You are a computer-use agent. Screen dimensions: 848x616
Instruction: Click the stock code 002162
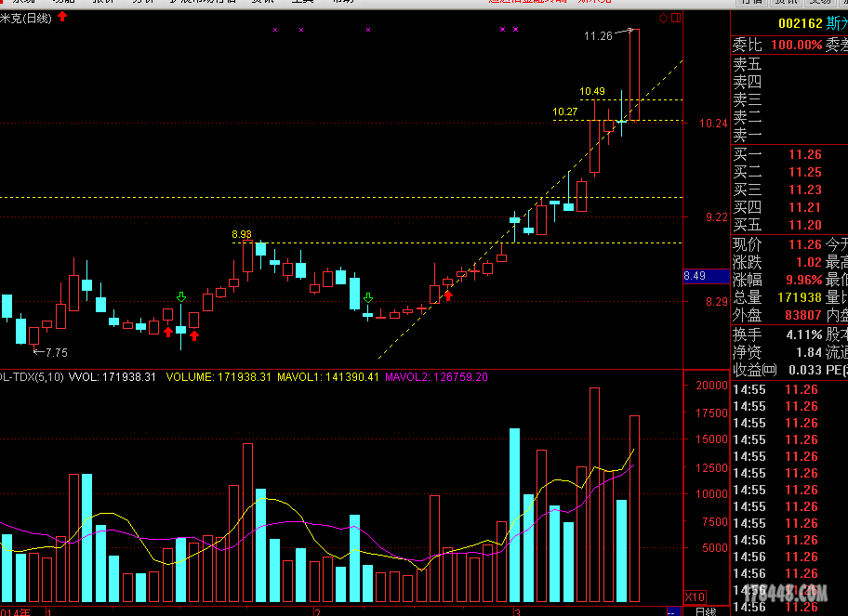click(x=801, y=23)
